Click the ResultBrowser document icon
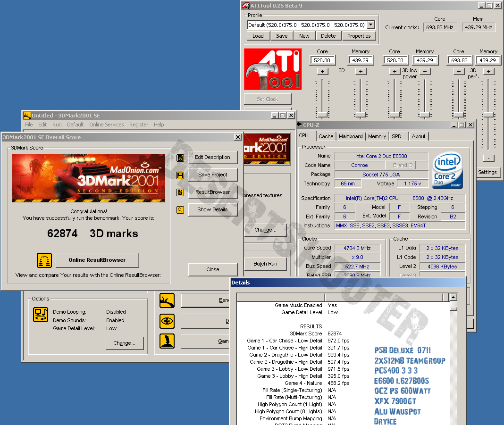Viewport: 504px width, 425px height. click(180, 192)
